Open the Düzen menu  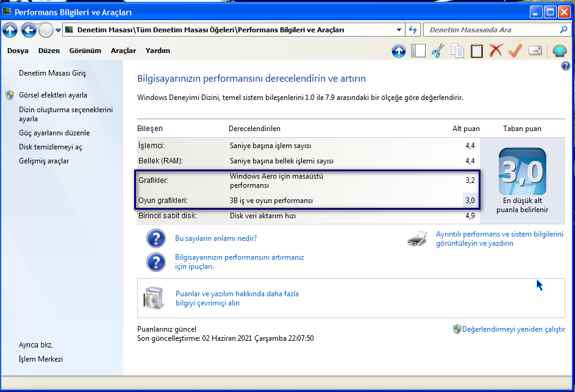point(49,51)
